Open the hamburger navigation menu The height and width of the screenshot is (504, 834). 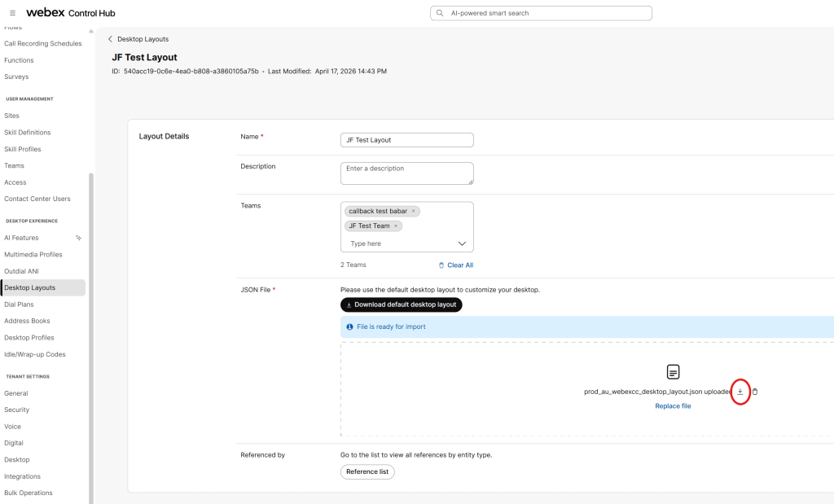(x=12, y=13)
